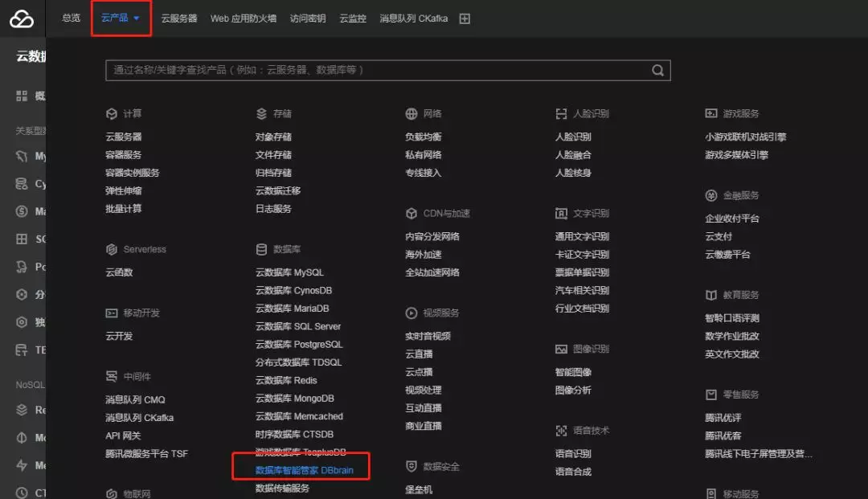
Task: Open 人脸融合 under 人脸识别
Action: point(574,155)
